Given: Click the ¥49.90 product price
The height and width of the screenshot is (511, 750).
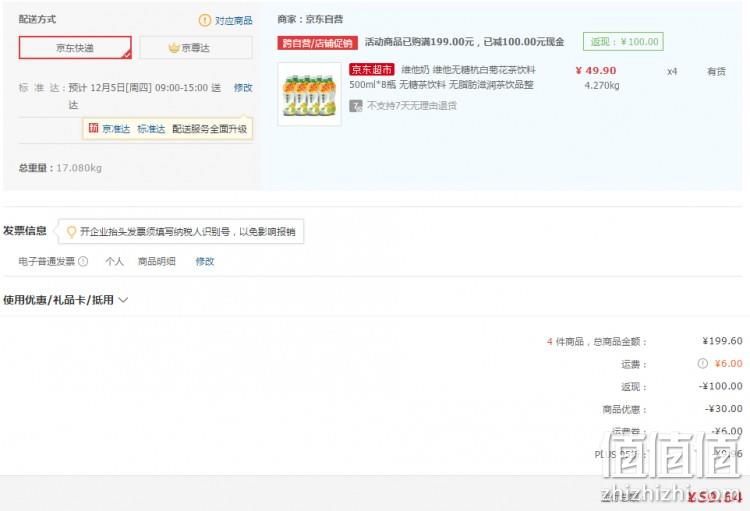Looking at the screenshot, I should [x=596, y=71].
